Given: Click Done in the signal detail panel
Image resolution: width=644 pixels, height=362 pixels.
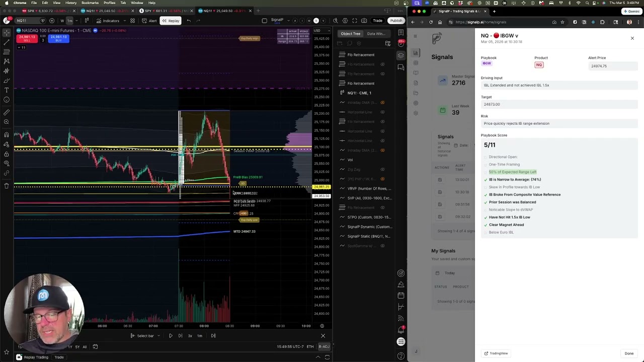Looking at the screenshot, I should [x=629, y=353].
